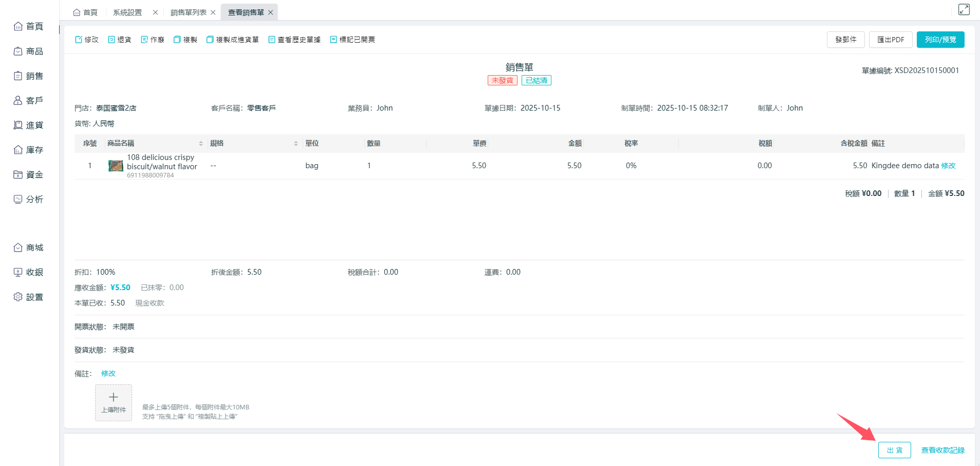Click the 退貨 return icon in toolbar
Viewport: 980px width, 466px height.
pyautogui.click(x=112, y=40)
